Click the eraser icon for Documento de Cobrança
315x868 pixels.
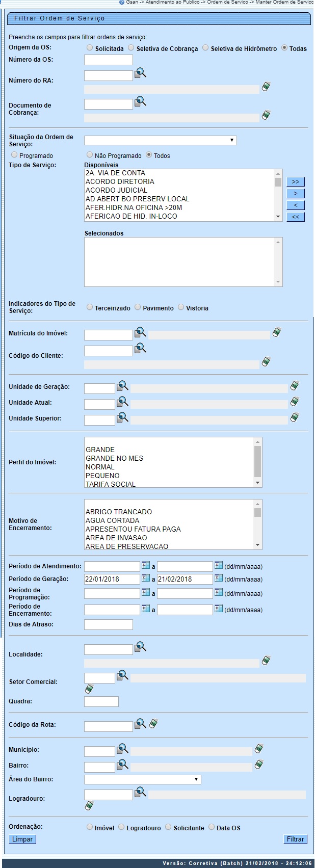[x=266, y=115]
